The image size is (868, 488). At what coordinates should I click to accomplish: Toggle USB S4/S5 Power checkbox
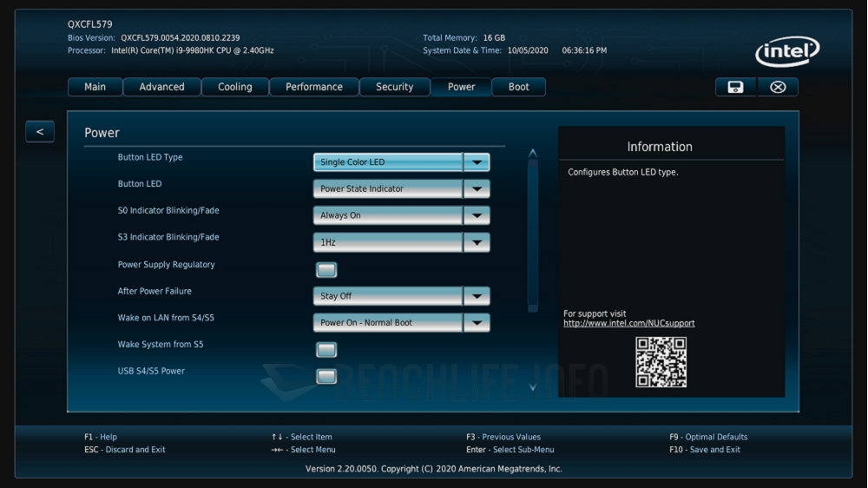click(326, 376)
